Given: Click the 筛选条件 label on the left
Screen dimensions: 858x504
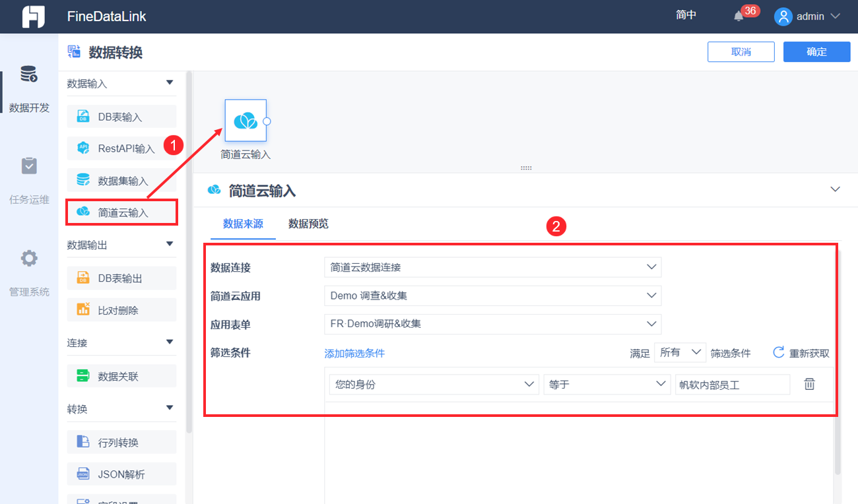Looking at the screenshot, I should pos(230,353).
